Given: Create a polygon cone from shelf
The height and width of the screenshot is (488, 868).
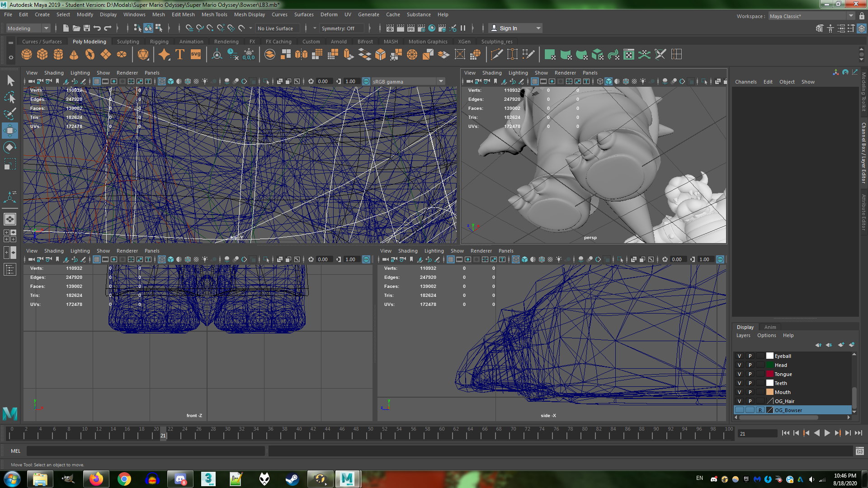Looking at the screenshot, I should [x=74, y=55].
